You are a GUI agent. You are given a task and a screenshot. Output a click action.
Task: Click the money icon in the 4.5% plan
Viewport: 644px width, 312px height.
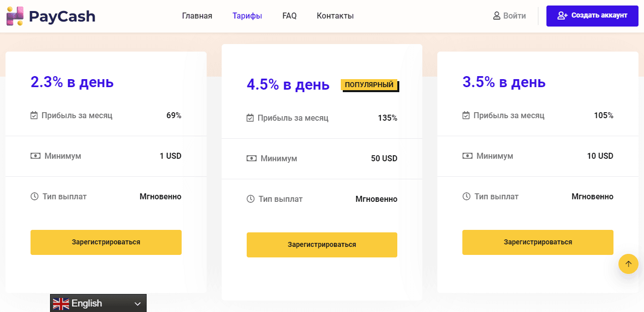click(x=251, y=159)
